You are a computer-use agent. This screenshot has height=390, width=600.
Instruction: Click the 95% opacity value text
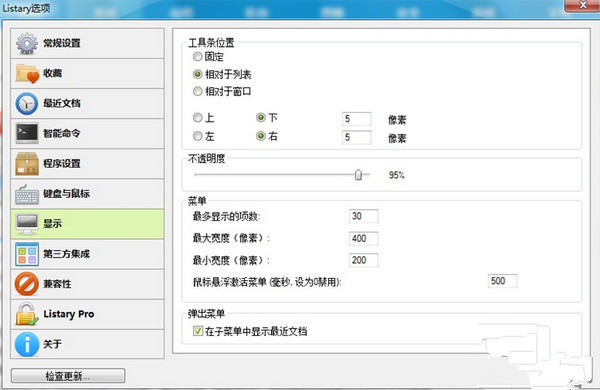396,175
